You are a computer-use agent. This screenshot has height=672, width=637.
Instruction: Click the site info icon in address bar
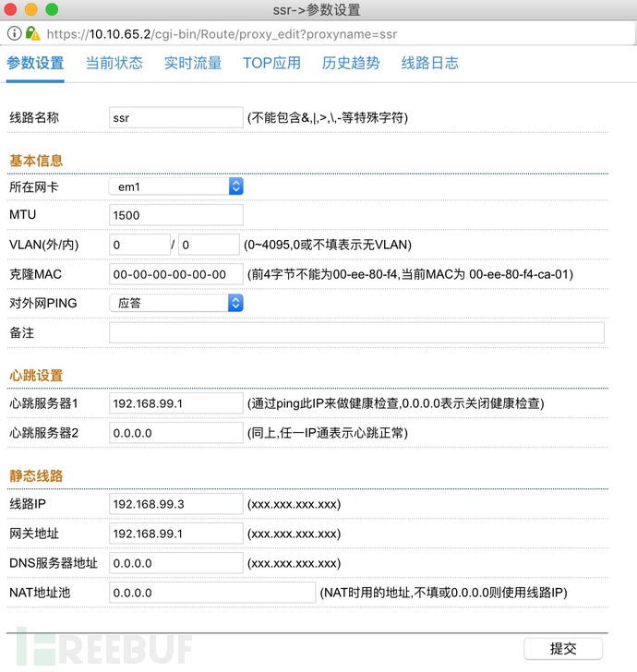[14, 33]
